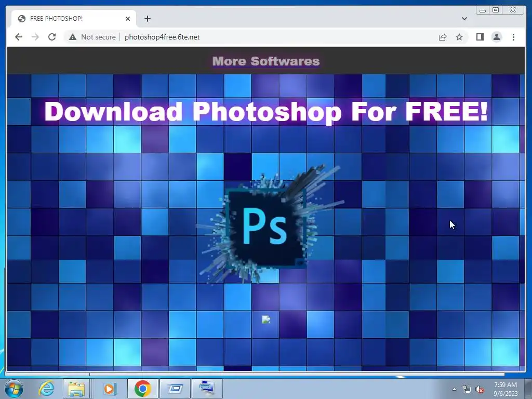Viewport: 532px width, 399px height.
Task: Open the network status tray icon
Action: (467, 389)
